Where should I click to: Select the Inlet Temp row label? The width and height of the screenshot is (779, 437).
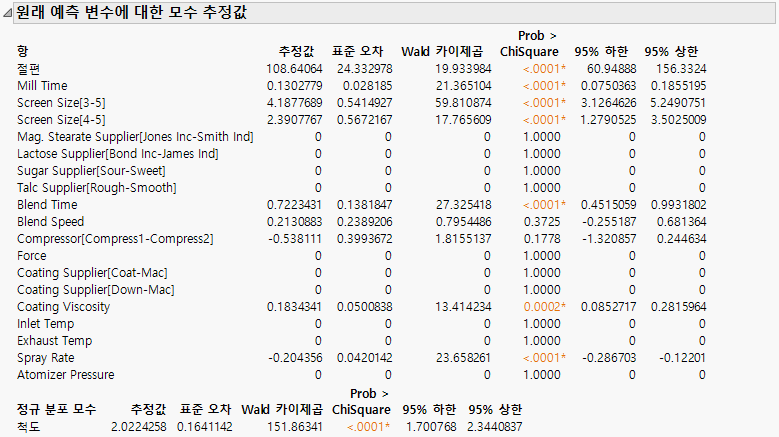click(46, 324)
